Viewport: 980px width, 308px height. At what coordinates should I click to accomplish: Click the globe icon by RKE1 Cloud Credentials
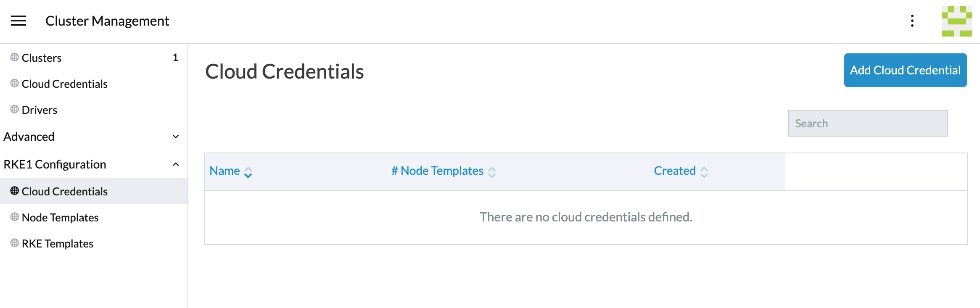click(x=14, y=191)
